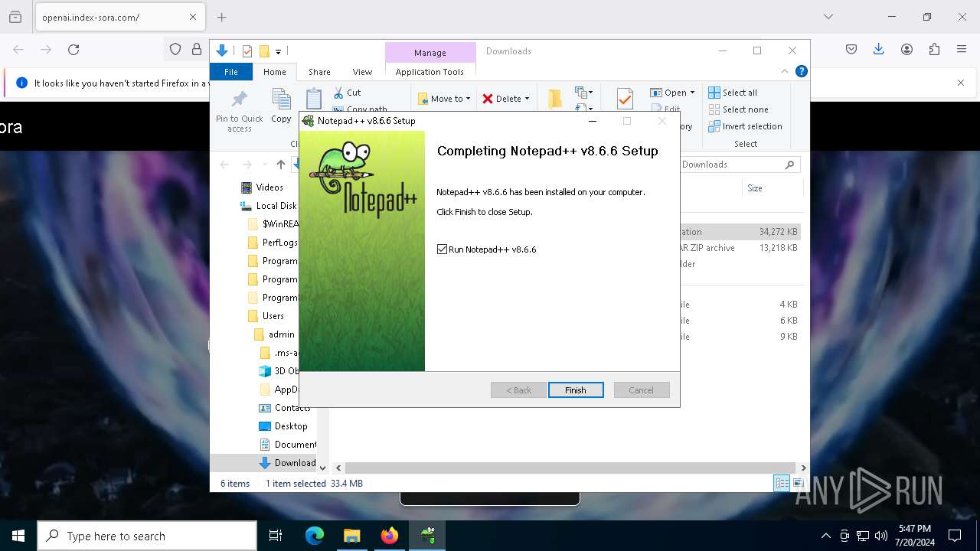Viewport: 980px width, 551px height.
Task: Click the Back button in Setup
Action: (x=518, y=390)
